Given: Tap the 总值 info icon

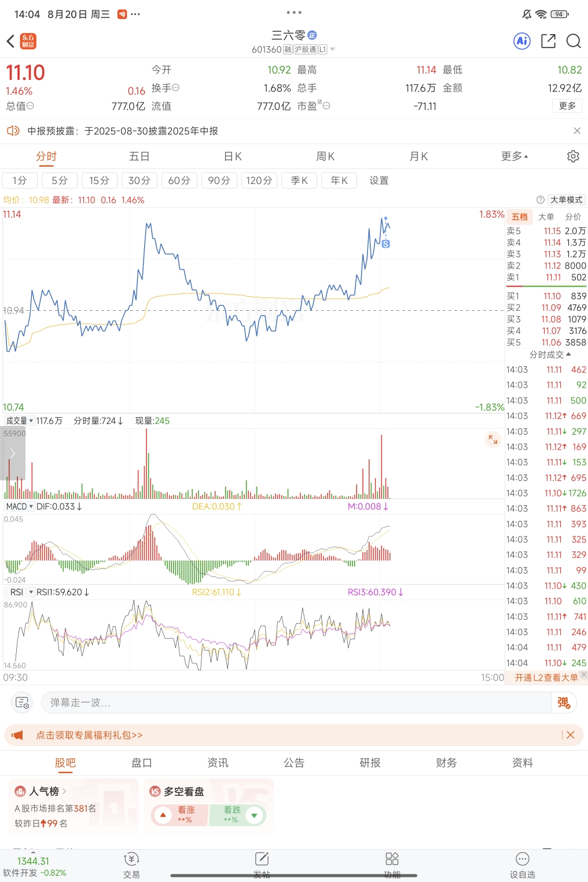Looking at the screenshot, I should click(30, 106).
